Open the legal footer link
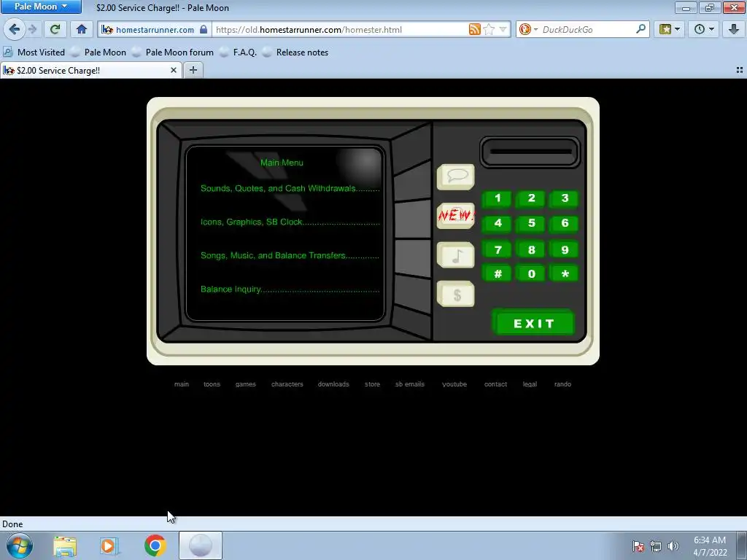 (x=530, y=384)
